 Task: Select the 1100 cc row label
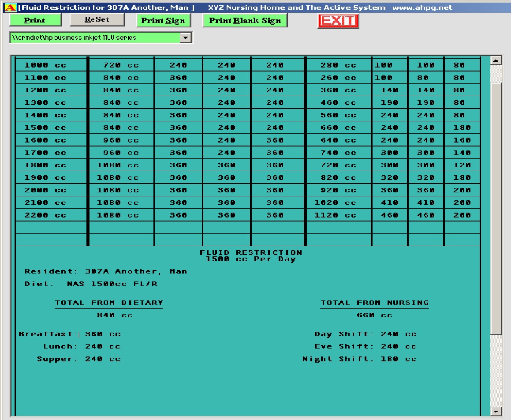(x=45, y=78)
